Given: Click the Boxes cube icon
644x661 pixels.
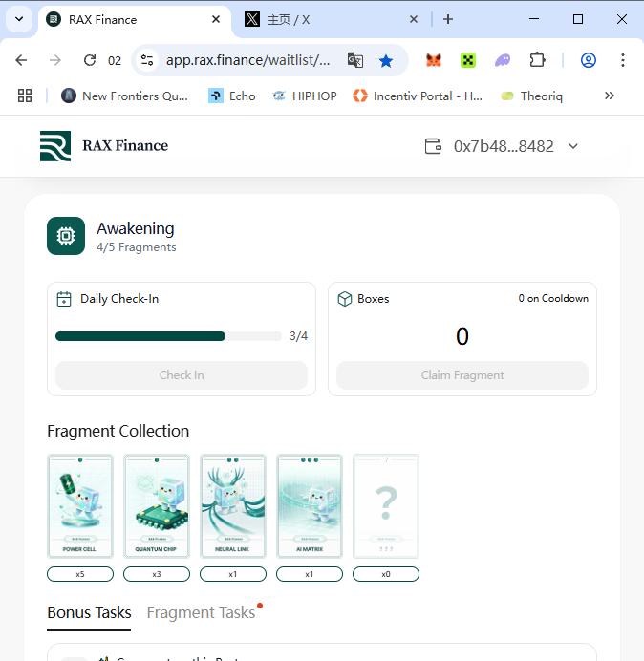Looking at the screenshot, I should coord(345,299).
